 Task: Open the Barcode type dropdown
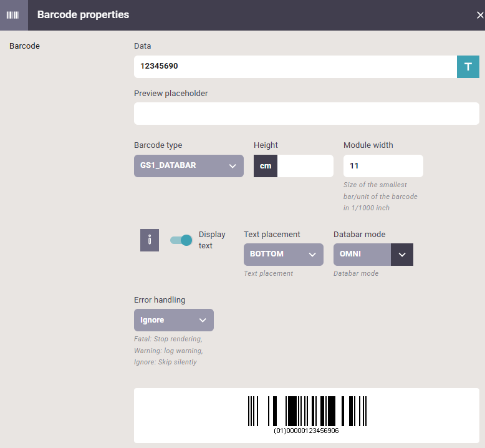[189, 166]
